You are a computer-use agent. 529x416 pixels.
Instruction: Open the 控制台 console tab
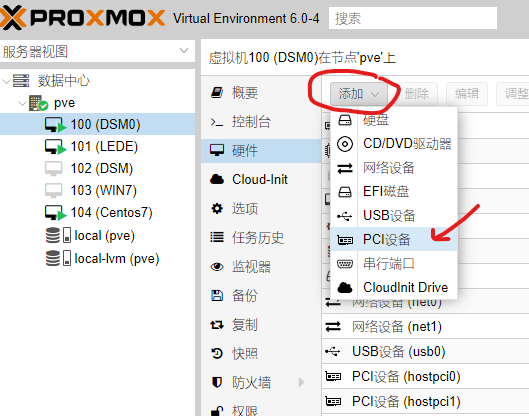coord(261,121)
